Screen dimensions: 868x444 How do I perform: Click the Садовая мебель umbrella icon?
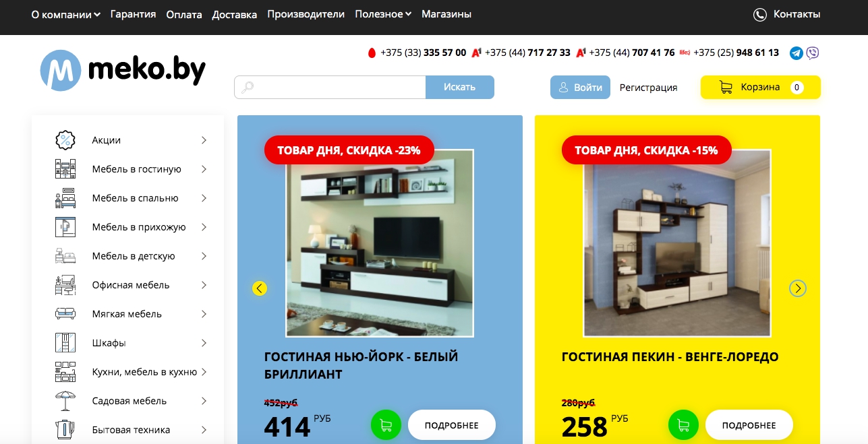65,401
